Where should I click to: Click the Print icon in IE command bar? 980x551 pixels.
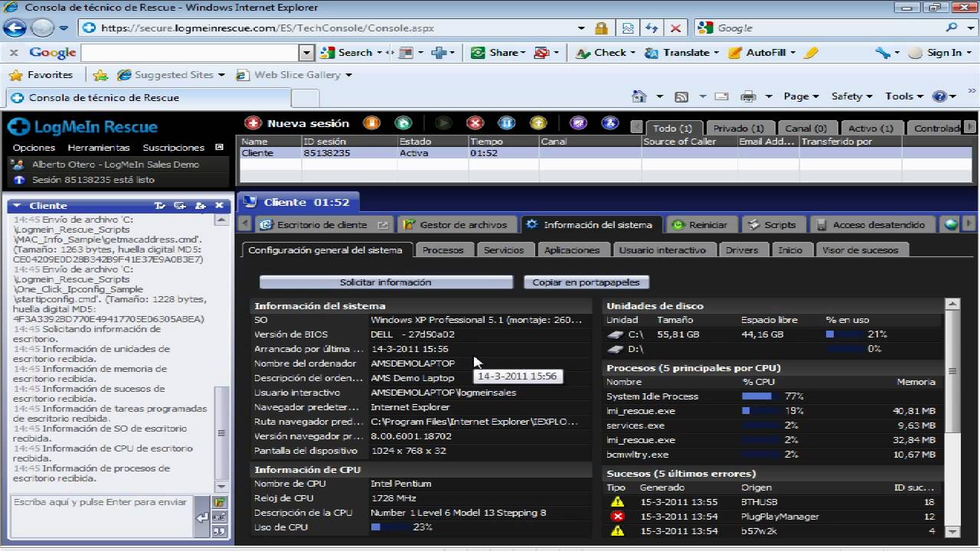pos(748,96)
